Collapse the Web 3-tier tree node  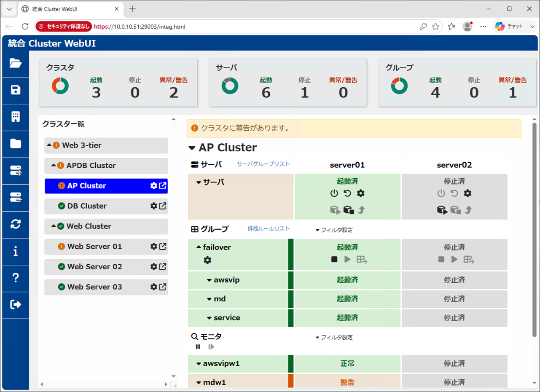49,145
